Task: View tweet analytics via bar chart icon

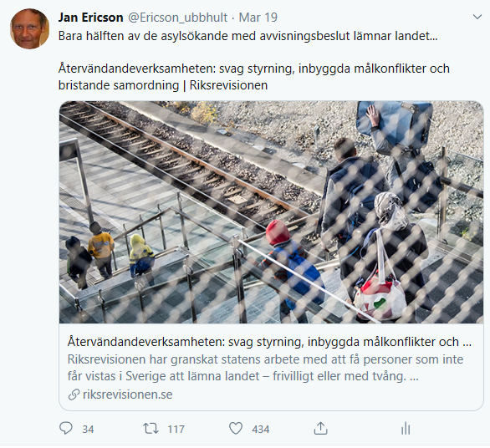Action: click(406, 428)
